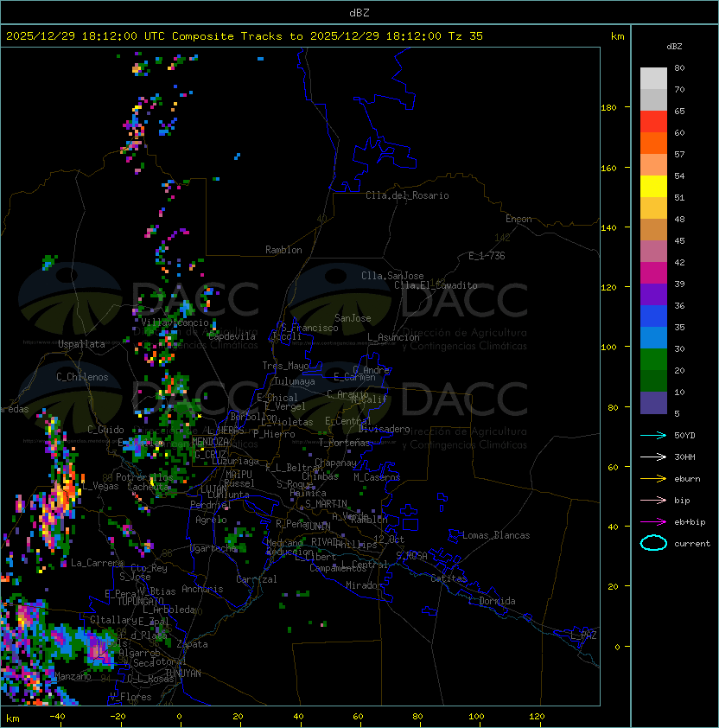Click the 'Catitas' map label

449,578
